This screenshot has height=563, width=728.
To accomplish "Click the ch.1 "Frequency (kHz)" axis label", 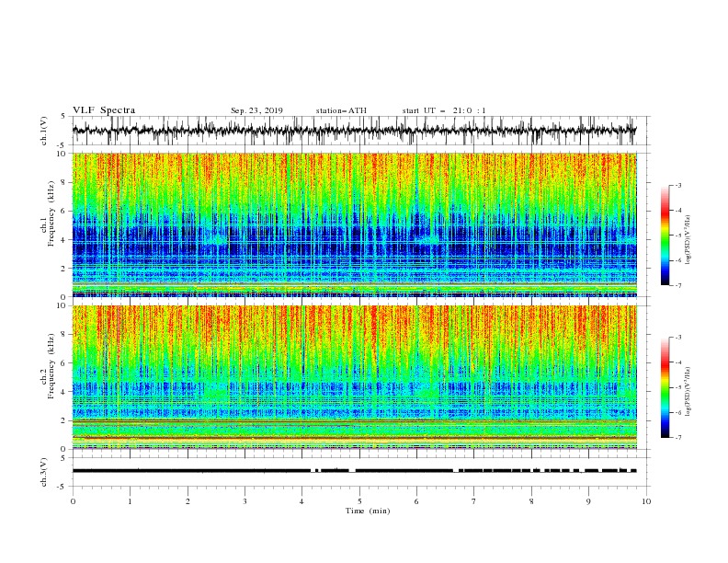I will pyautogui.click(x=51, y=213).
